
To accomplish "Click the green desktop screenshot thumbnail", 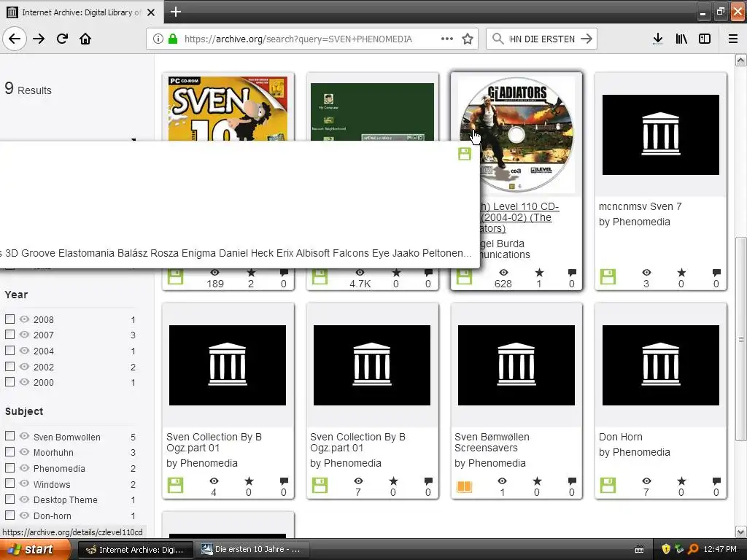I will point(372,112).
